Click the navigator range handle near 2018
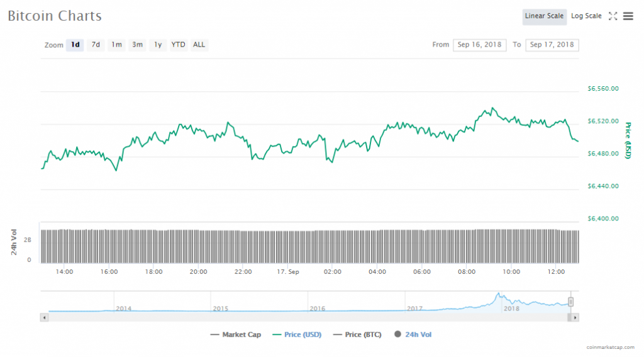This screenshot has width=644, height=357. pos(571,302)
